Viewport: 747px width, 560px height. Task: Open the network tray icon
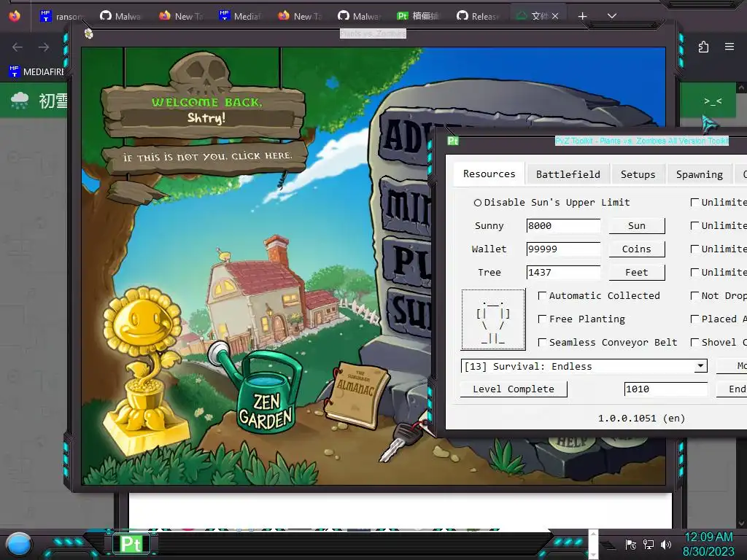pos(649,545)
